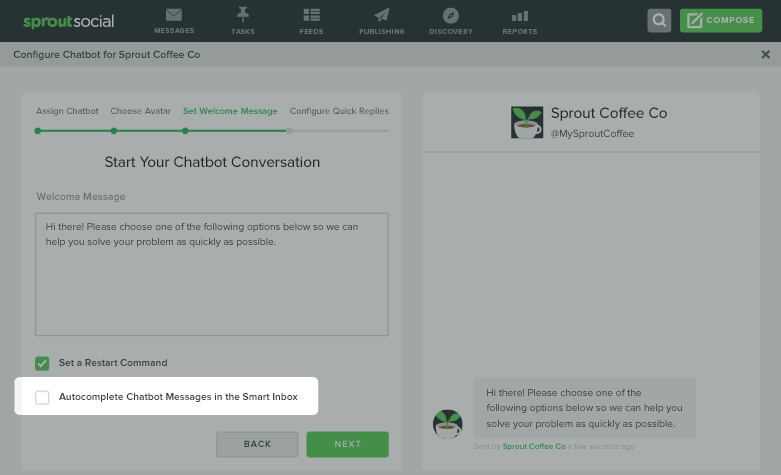This screenshot has width=781, height=475.
Task: Click inside the Welcome Message text box
Action: [212, 274]
